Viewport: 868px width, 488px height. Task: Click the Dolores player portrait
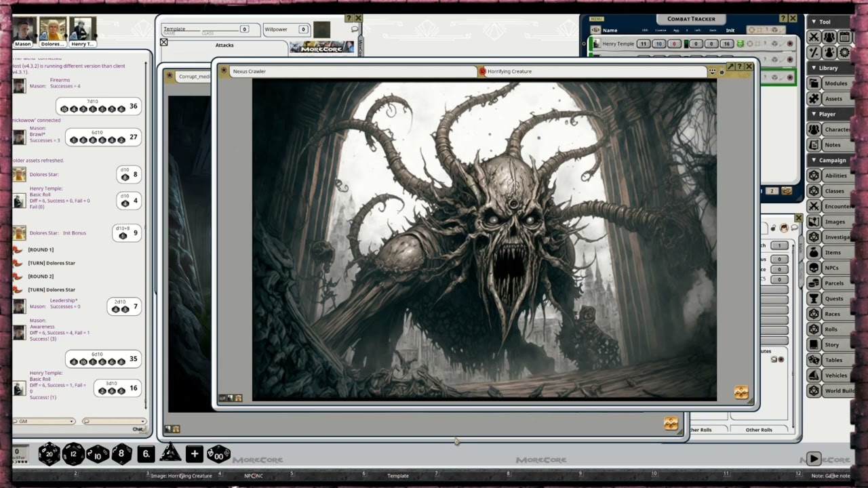pyautogui.click(x=52, y=29)
